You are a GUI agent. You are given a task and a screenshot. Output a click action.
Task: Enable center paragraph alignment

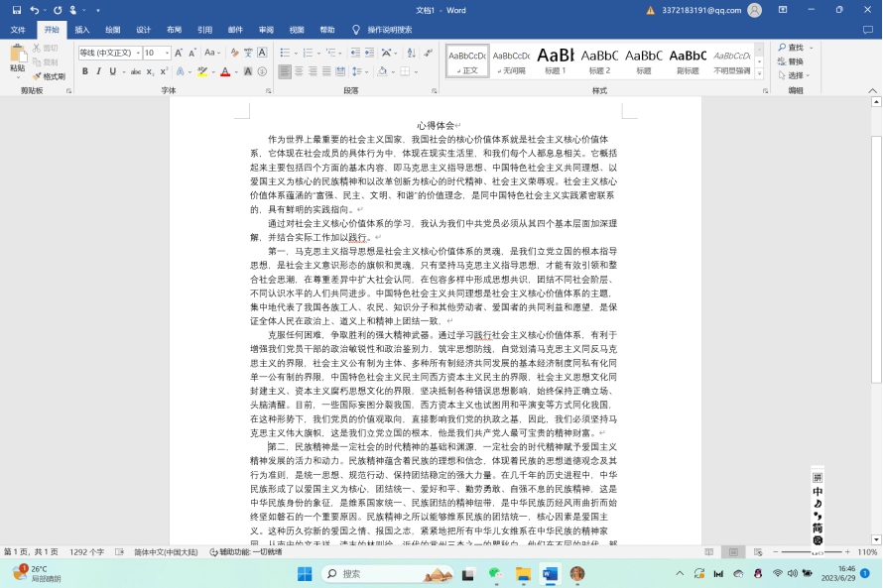pyautogui.click(x=299, y=71)
